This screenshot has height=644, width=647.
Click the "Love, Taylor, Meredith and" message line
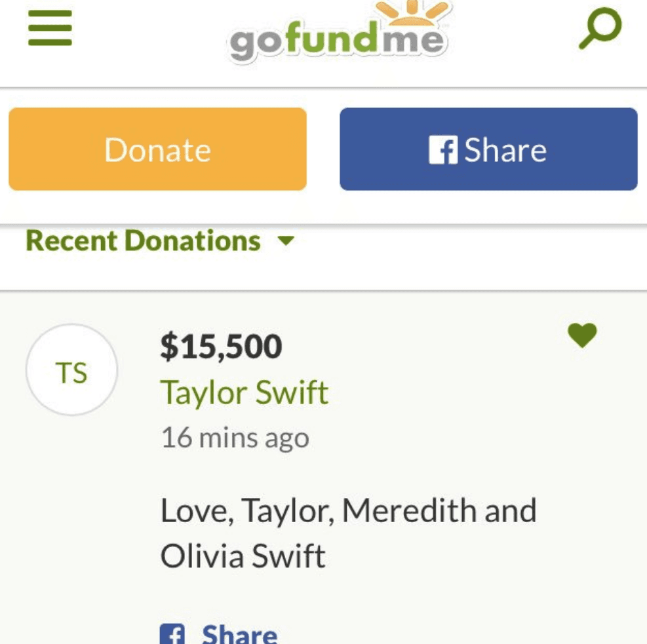point(348,511)
